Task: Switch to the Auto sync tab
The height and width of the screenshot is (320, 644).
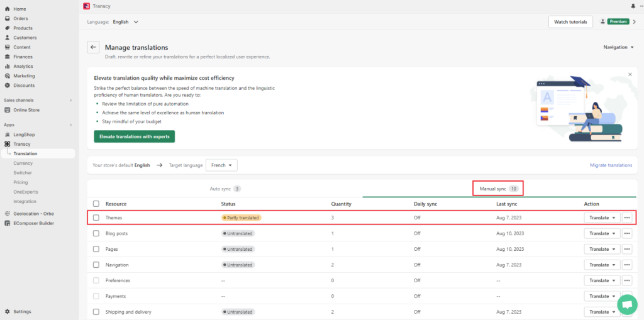Action: (x=225, y=189)
